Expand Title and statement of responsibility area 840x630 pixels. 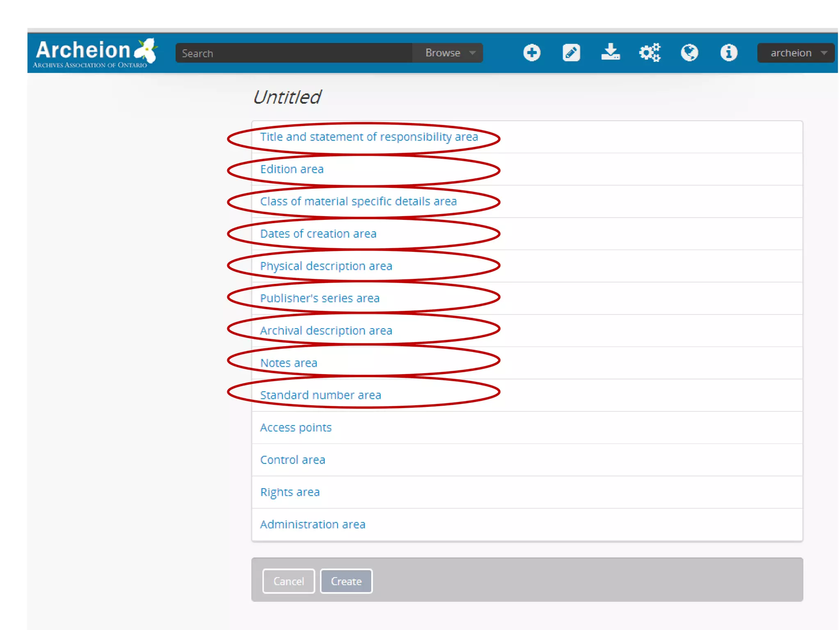(369, 137)
